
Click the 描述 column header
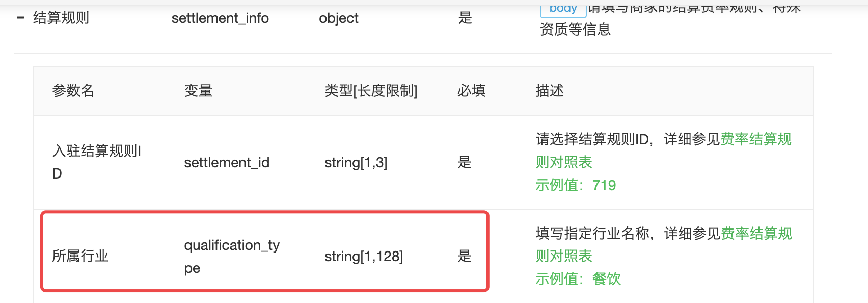pos(550,91)
